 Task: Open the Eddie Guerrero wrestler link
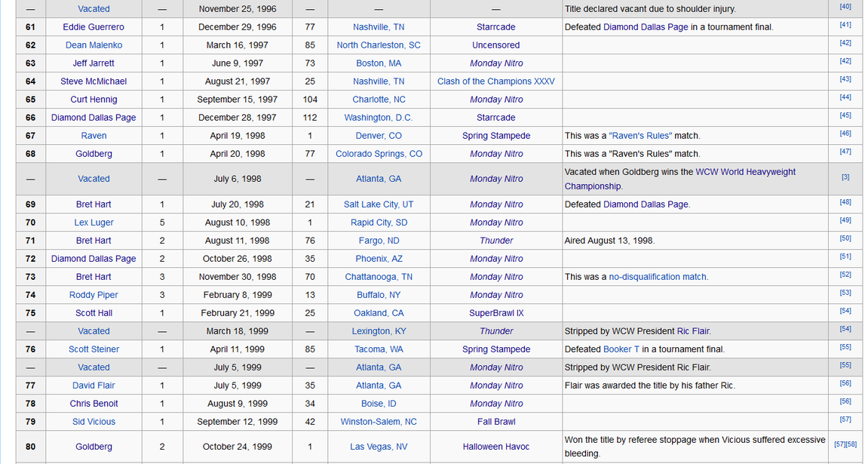(94, 27)
